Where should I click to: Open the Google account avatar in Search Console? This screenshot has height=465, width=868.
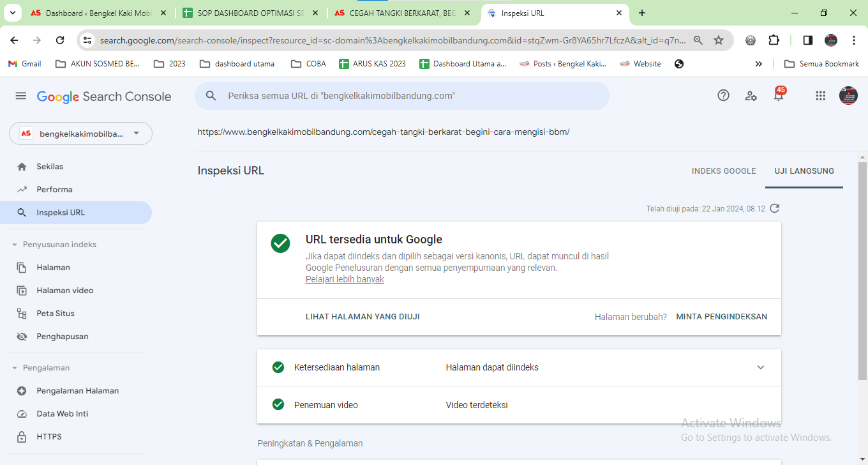(x=848, y=96)
